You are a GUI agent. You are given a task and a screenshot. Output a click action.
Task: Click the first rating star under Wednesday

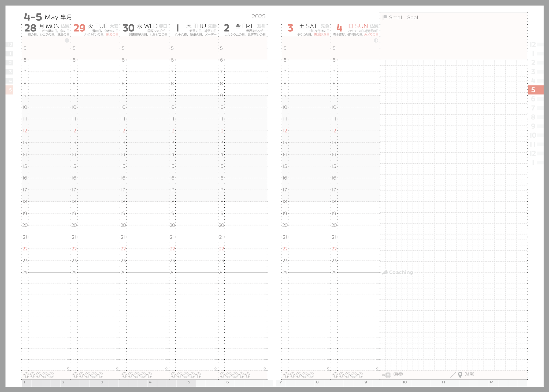click(124, 375)
